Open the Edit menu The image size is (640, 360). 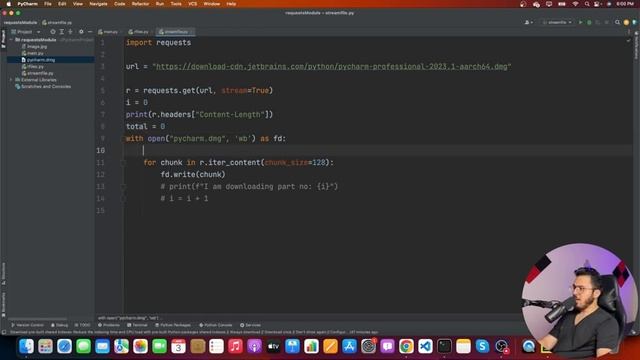[x=62, y=4]
